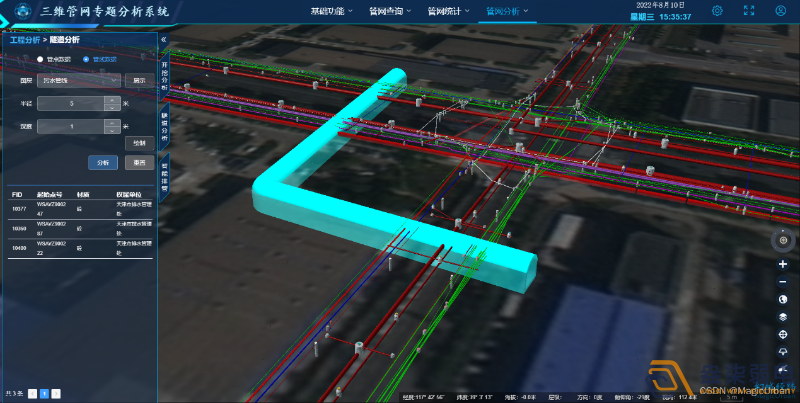Click the zoom out minus icon
Image resolution: width=800 pixels, height=403 pixels.
click(782, 281)
